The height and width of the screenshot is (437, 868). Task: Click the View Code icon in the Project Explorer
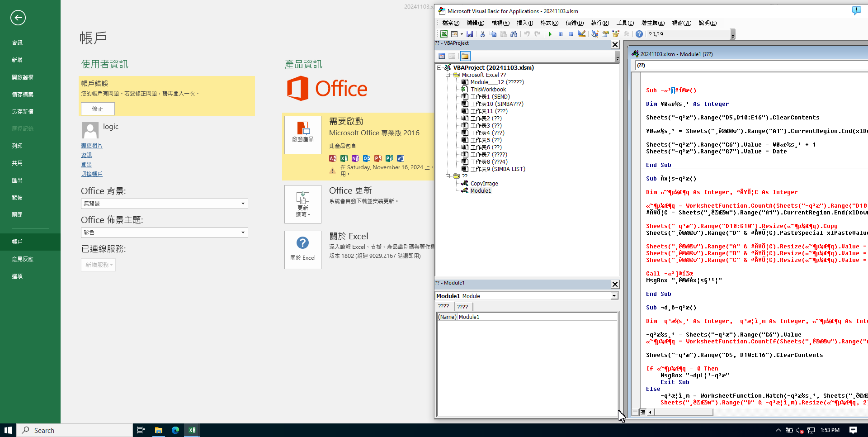tap(442, 56)
